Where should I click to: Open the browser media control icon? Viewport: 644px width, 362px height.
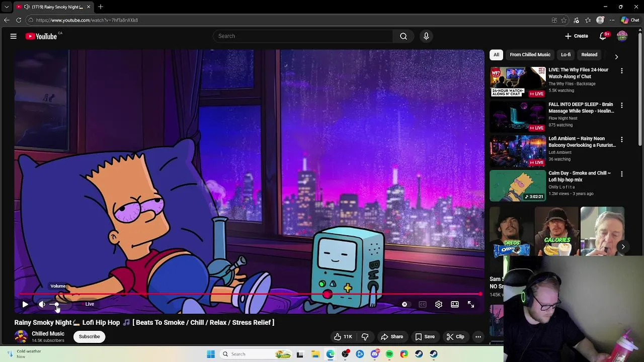(x=576, y=20)
